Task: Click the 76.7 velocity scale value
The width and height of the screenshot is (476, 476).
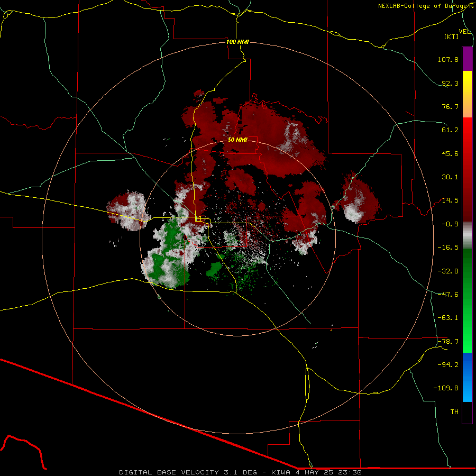Action: 450,106
